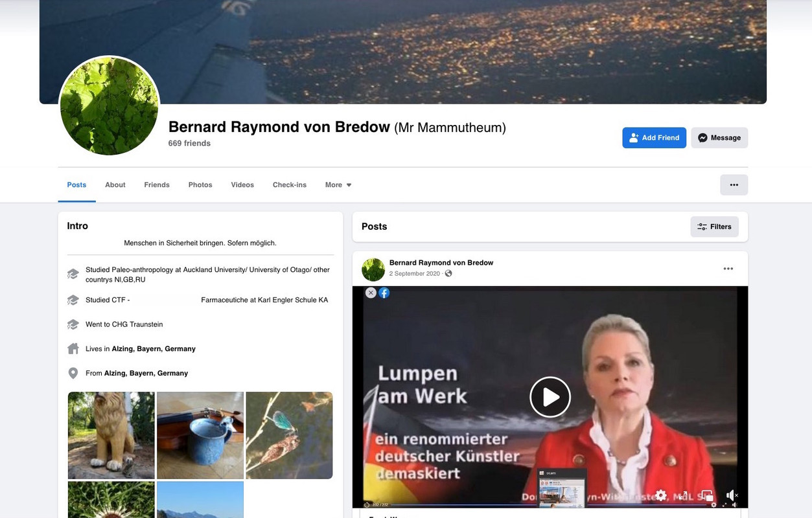Open the dragonfly photo
Screen dimensions: 812x518
coord(289,435)
